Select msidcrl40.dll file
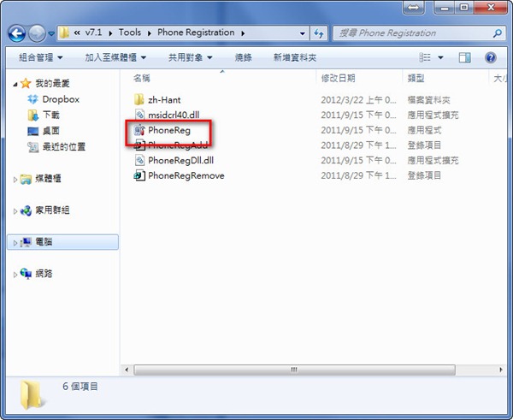 point(167,115)
